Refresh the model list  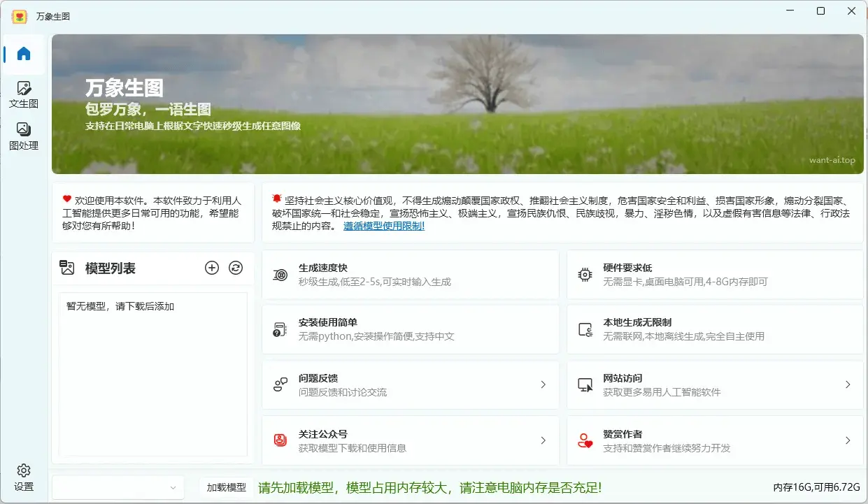tap(236, 268)
